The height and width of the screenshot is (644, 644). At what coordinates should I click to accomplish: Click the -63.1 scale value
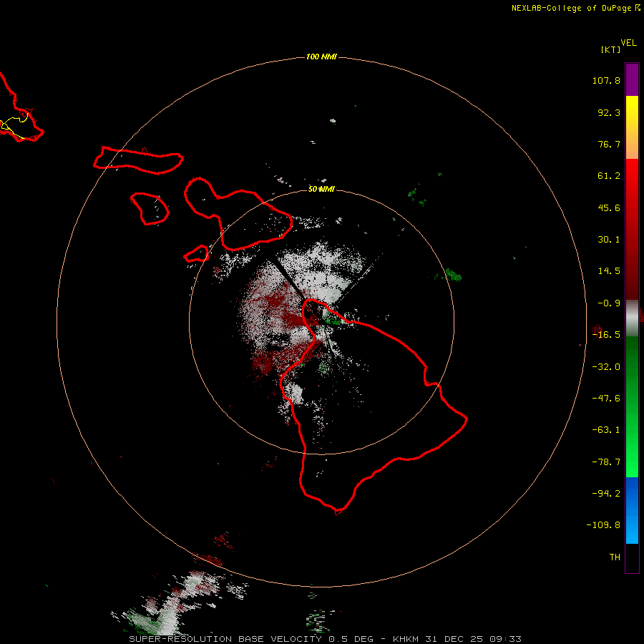pyautogui.click(x=606, y=430)
